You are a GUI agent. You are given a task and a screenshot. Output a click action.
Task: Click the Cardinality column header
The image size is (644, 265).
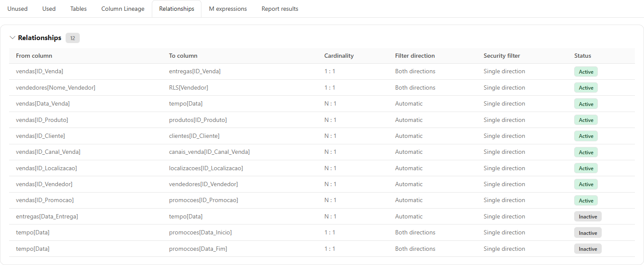(x=339, y=56)
